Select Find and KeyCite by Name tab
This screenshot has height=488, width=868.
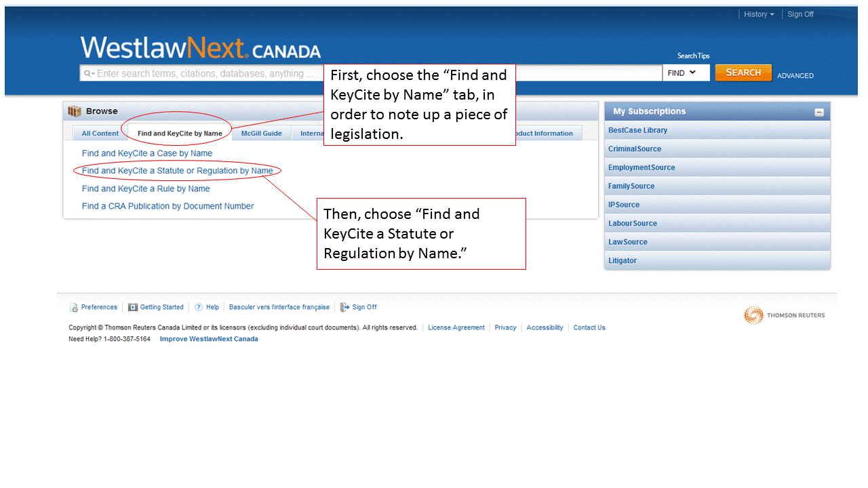pos(180,134)
